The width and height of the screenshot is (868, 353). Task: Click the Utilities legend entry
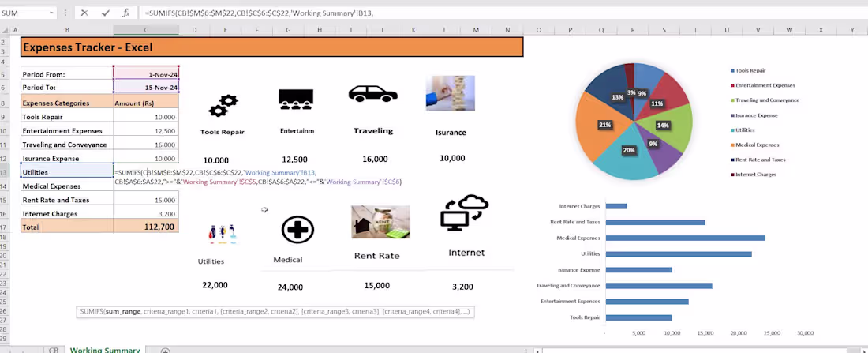click(743, 130)
